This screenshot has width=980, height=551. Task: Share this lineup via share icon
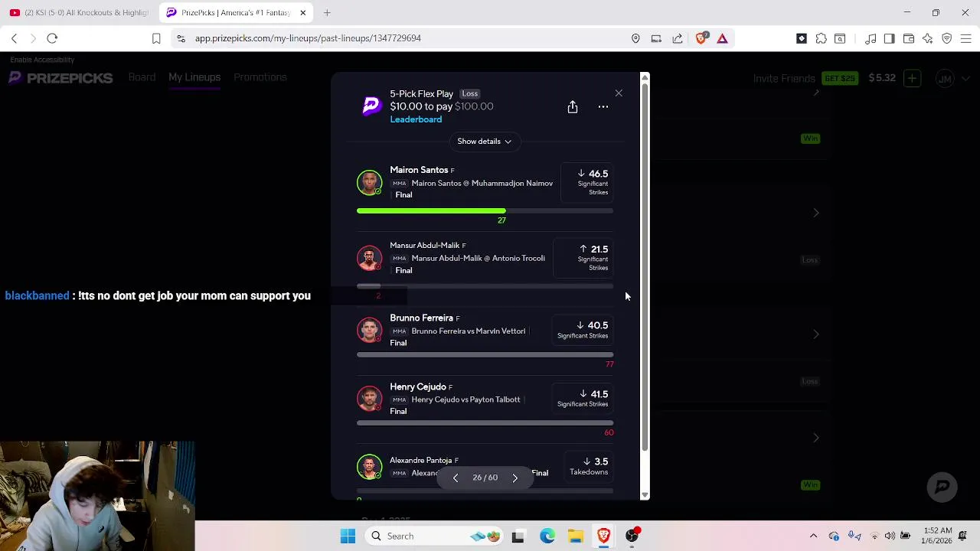point(573,107)
